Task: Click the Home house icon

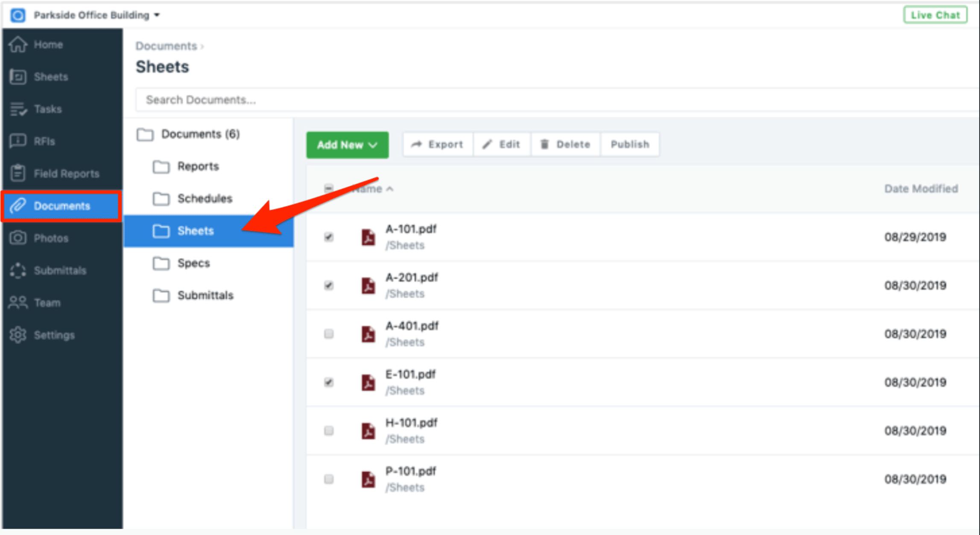Action: [x=18, y=44]
